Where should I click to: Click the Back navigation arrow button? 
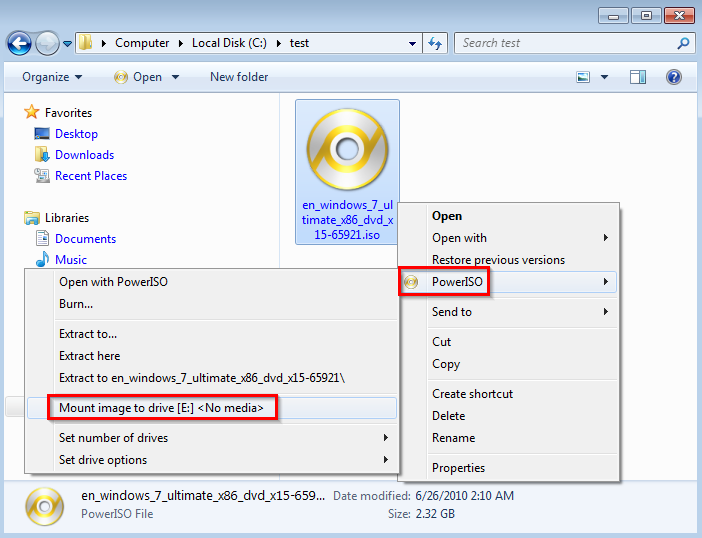tap(19, 43)
